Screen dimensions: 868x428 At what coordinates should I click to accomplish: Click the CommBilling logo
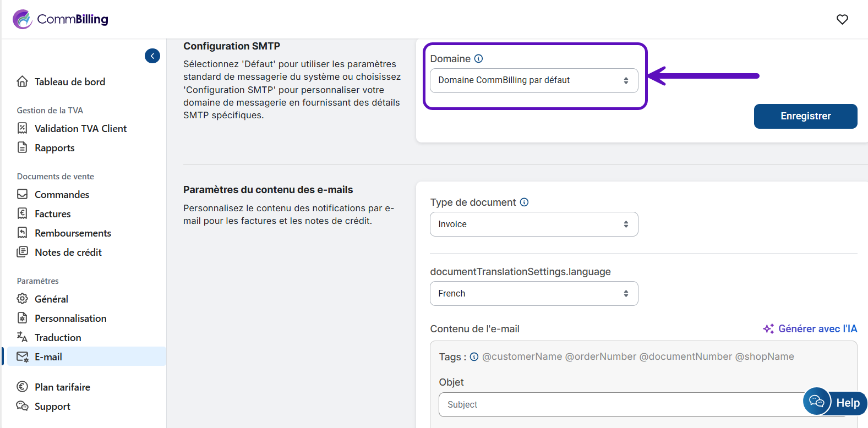[61, 19]
